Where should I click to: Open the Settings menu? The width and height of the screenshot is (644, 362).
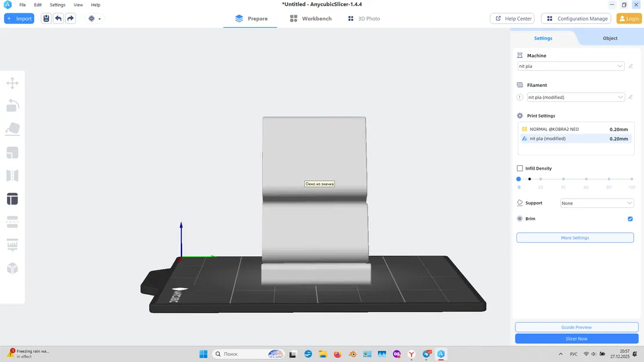(x=57, y=5)
